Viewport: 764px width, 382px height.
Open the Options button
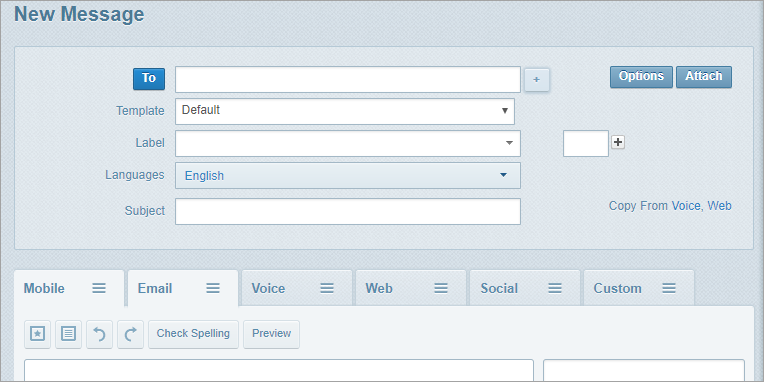(x=641, y=77)
